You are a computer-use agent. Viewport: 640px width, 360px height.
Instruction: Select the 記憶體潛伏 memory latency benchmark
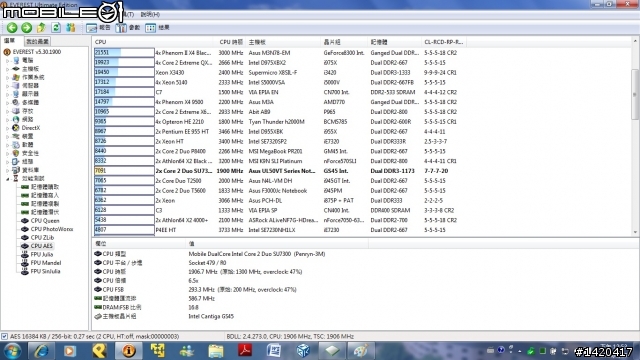45,212
